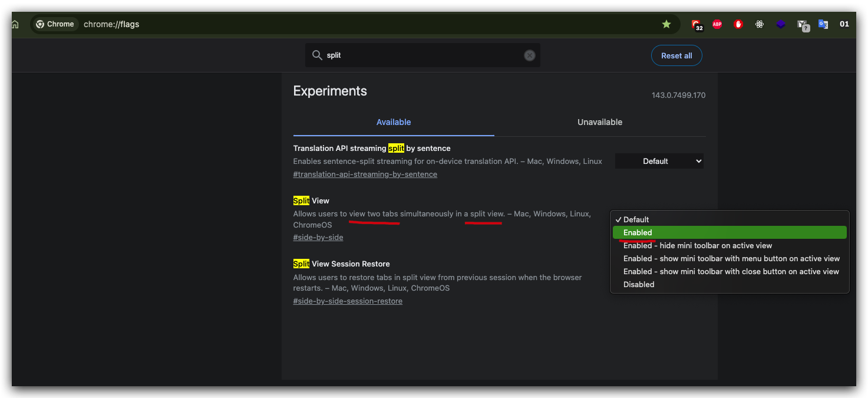Switch to the Unavailable tab
868x398 pixels.
click(599, 122)
